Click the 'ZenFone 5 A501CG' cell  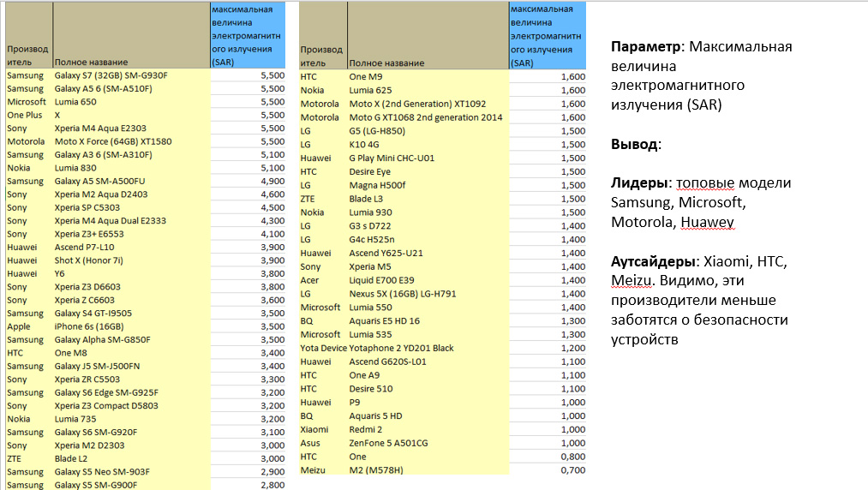click(428, 443)
